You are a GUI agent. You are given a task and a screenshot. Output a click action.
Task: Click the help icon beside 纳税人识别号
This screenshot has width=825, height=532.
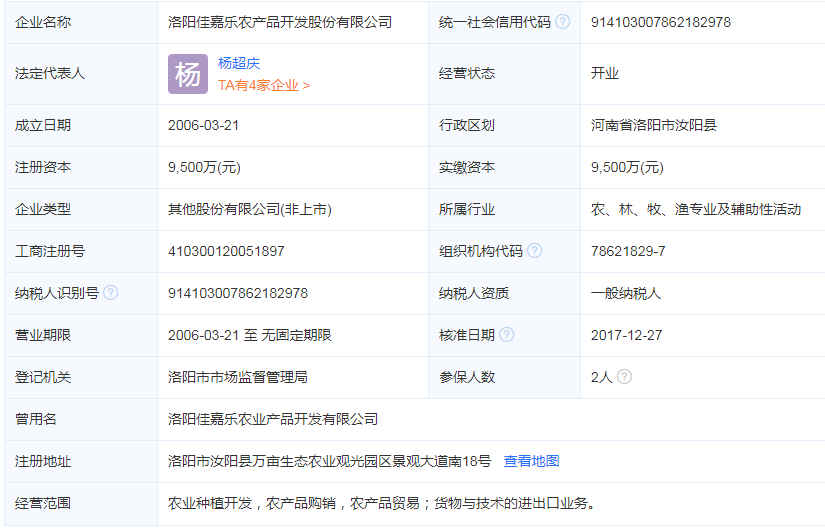coord(110,293)
